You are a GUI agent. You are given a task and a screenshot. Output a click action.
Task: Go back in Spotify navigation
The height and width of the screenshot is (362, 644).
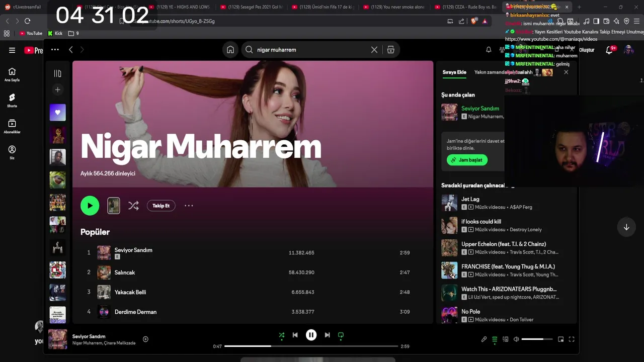coord(71,50)
